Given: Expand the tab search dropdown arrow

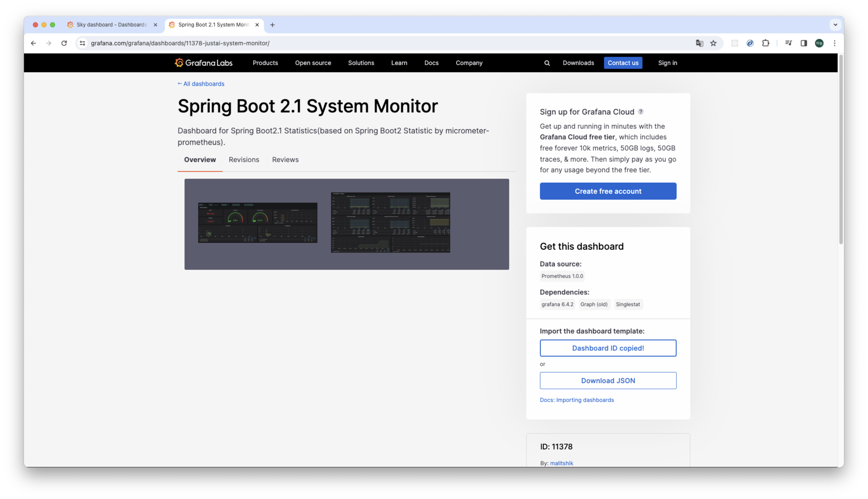Looking at the screenshot, I should click(836, 25).
